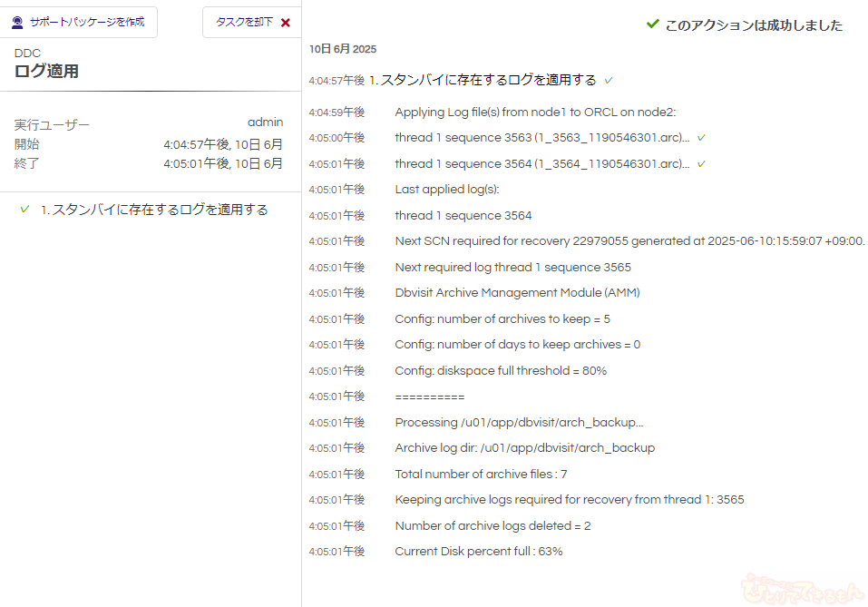The image size is (868, 607).
Task: Click the checkmark next to sequence 3563
Action: 701,138
